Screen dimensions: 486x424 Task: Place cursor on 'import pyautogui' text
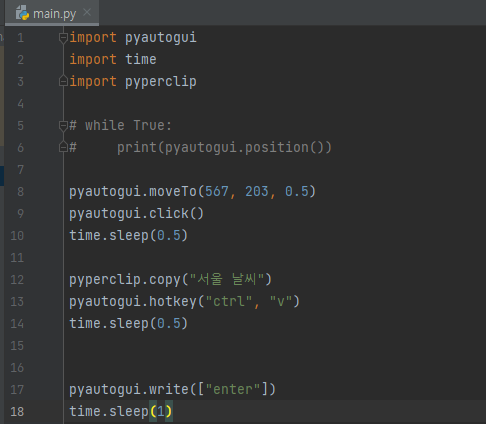coord(133,38)
